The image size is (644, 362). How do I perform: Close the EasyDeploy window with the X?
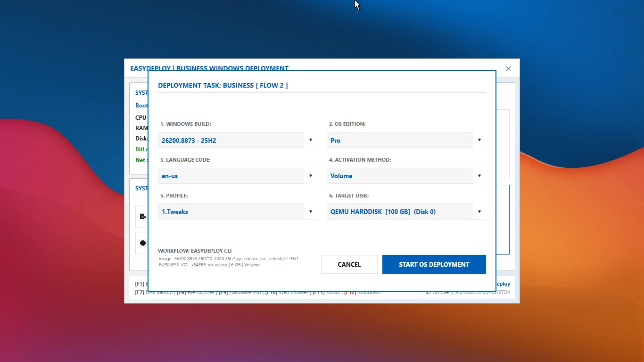click(508, 68)
